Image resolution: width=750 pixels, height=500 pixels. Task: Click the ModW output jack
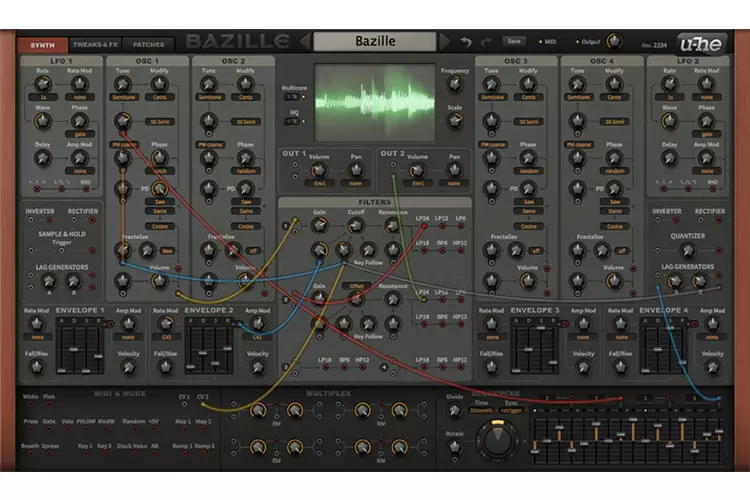click(105, 429)
